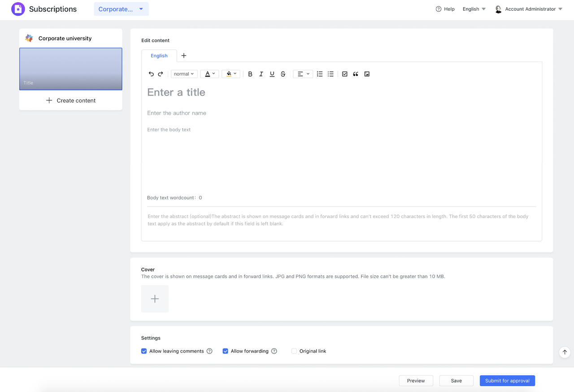Open the paragraph style dropdown showing normal

pos(184,74)
